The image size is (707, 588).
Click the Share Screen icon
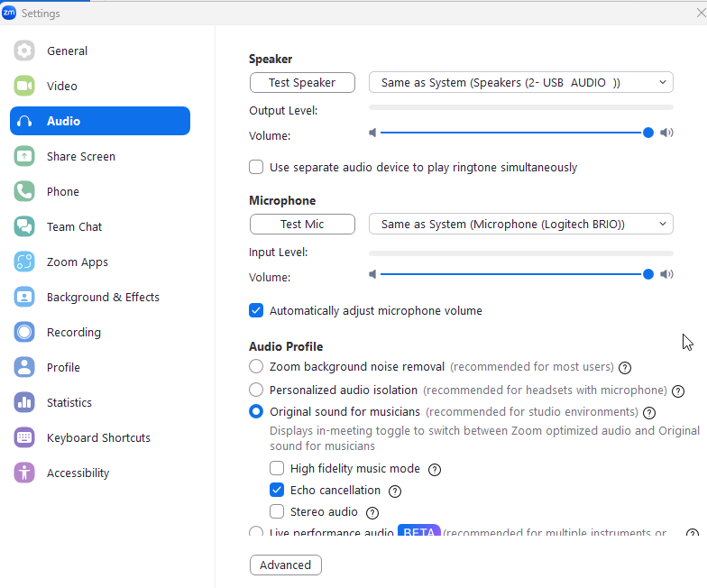24,157
